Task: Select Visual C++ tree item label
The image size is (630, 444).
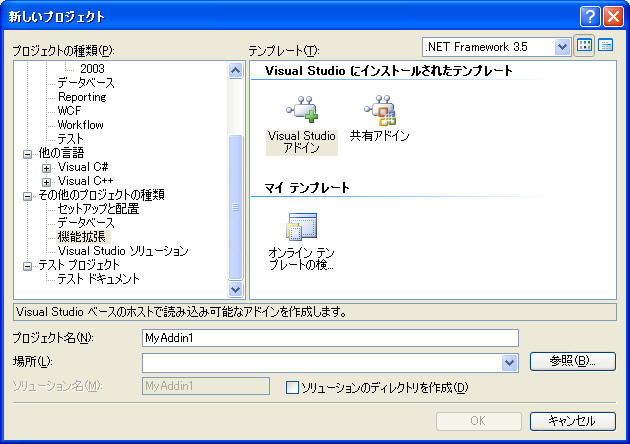Action: point(85,180)
